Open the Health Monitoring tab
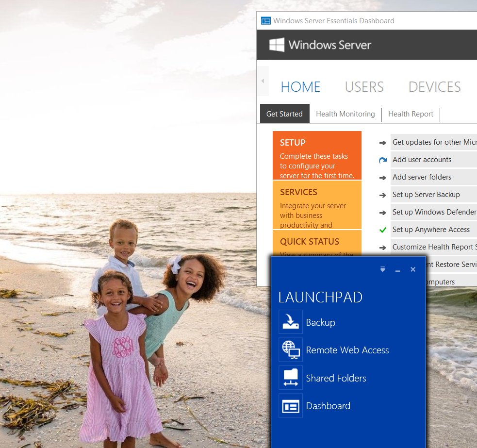The height and width of the screenshot is (448, 477). (x=345, y=114)
